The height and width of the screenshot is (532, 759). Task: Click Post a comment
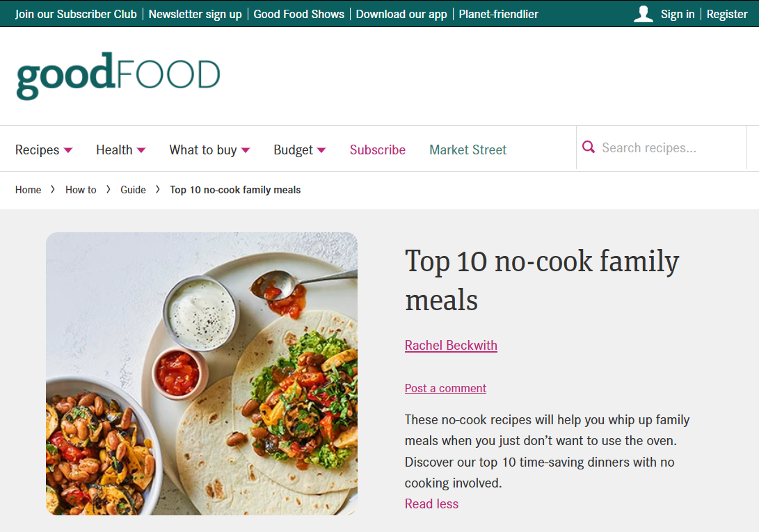(x=445, y=388)
